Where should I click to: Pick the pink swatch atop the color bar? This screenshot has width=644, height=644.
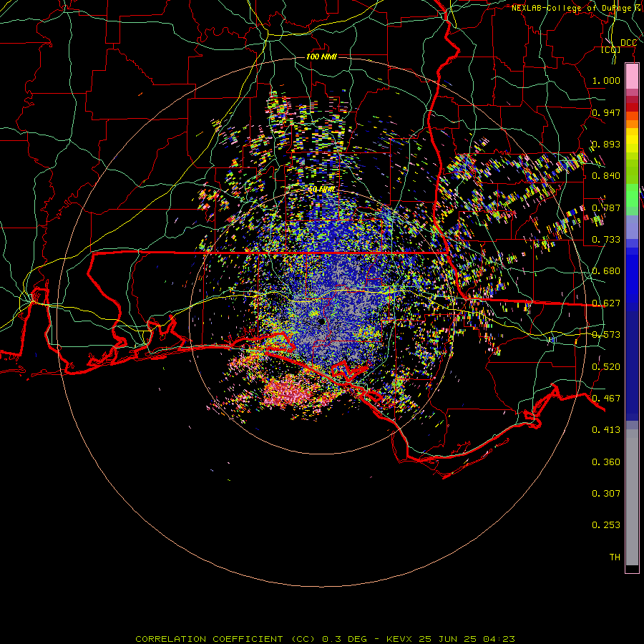click(632, 77)
